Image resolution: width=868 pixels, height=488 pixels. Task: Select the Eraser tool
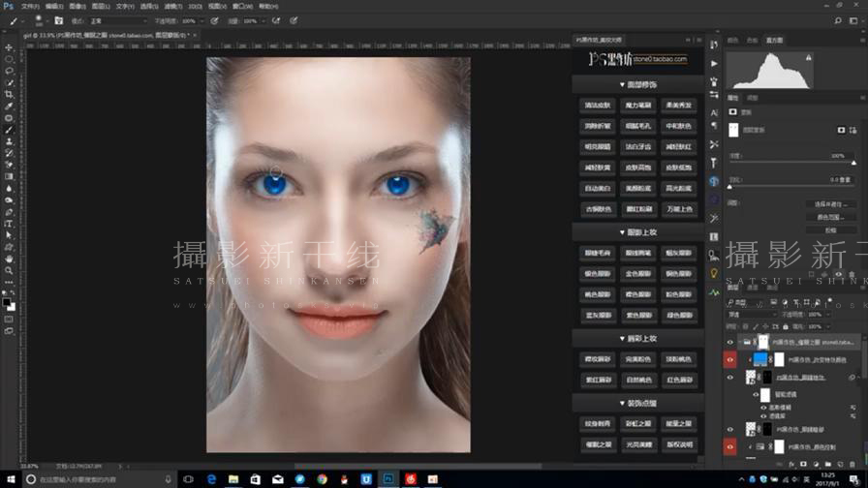pyautogui.click(x=9, y=165)
